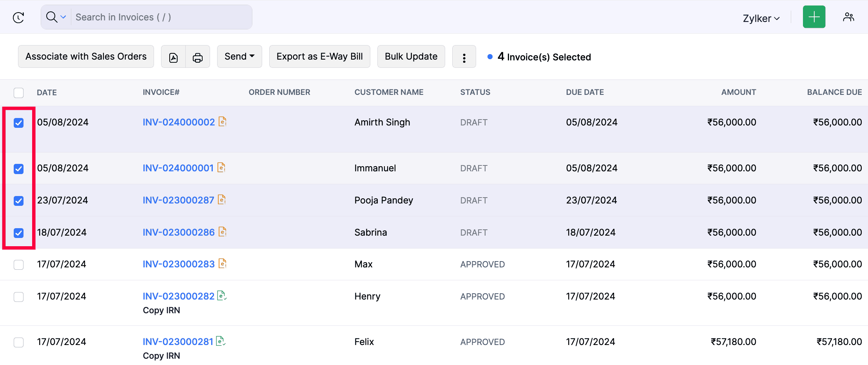868x365 pixels.
Task: Open the document icon next to INV-023000283
Action: [222, 264]
